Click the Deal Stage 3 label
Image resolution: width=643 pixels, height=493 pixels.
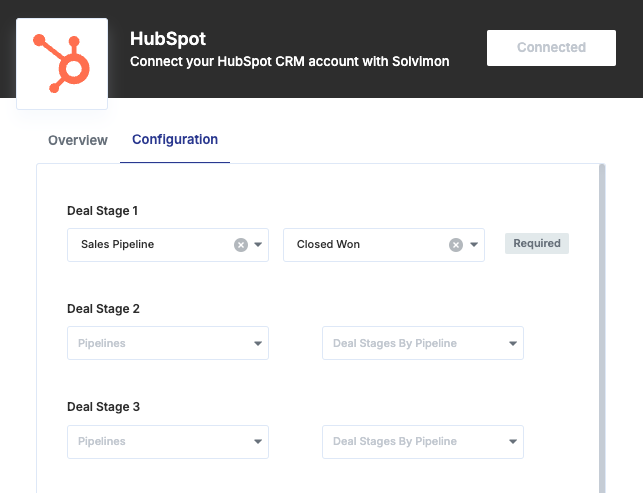click(103, 407)
